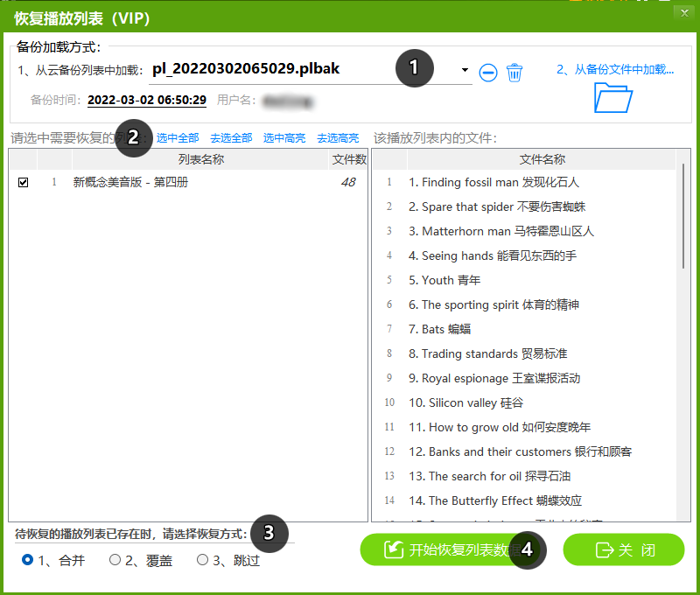Toggle checkbox for 新概念美音版 - 第四册 playlist
Screen dimensions: 700x595
click(x=24, y=183)
